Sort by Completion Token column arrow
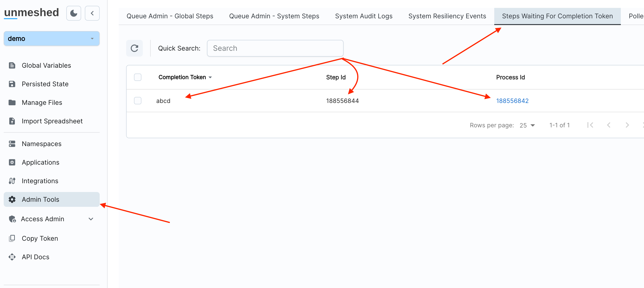The image size is (644, 288). tap(210, 77)
